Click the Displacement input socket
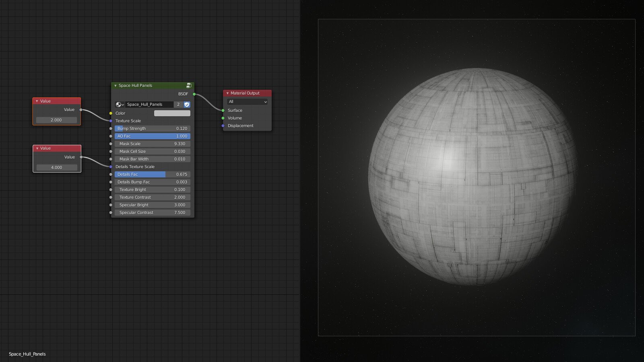Image resolution: width=644 pixels, height=362 pixels. click(223, 125)
